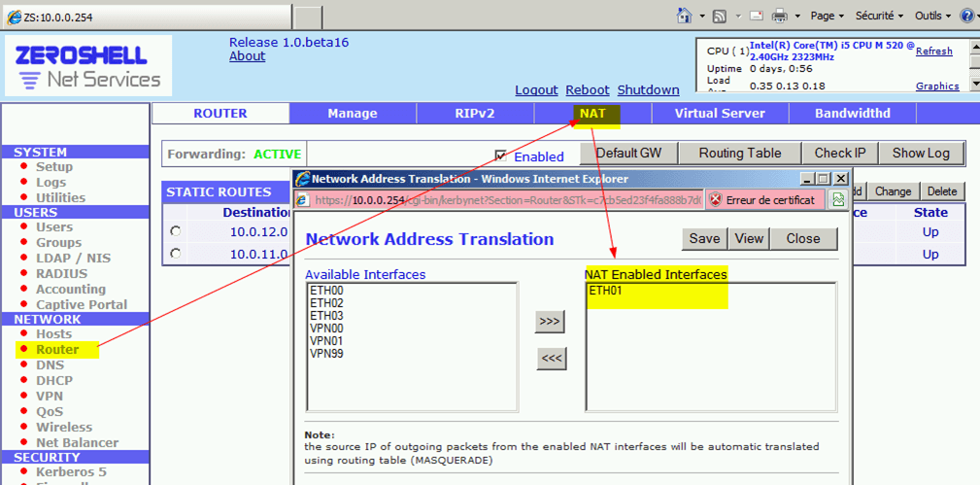The width and height of the screenshot is (980, 485).
Task: Click Close in the NAT dialog
Action: [803, 238]
